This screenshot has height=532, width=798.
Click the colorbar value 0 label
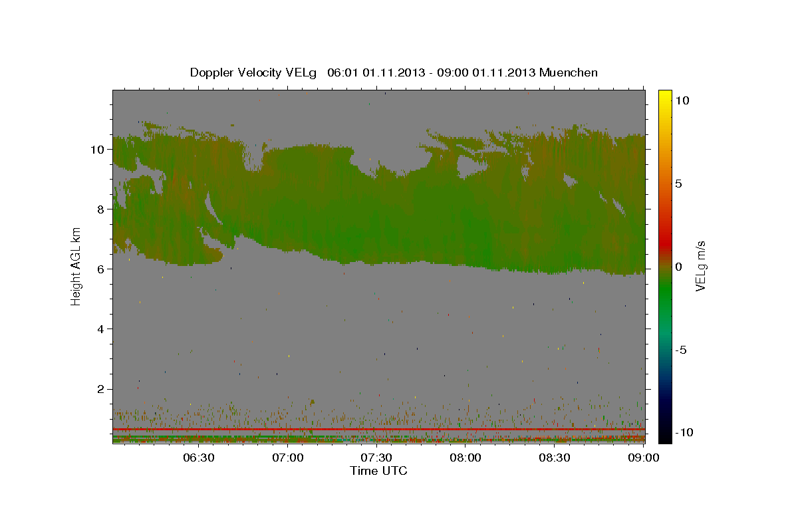(x=680, y=267)
